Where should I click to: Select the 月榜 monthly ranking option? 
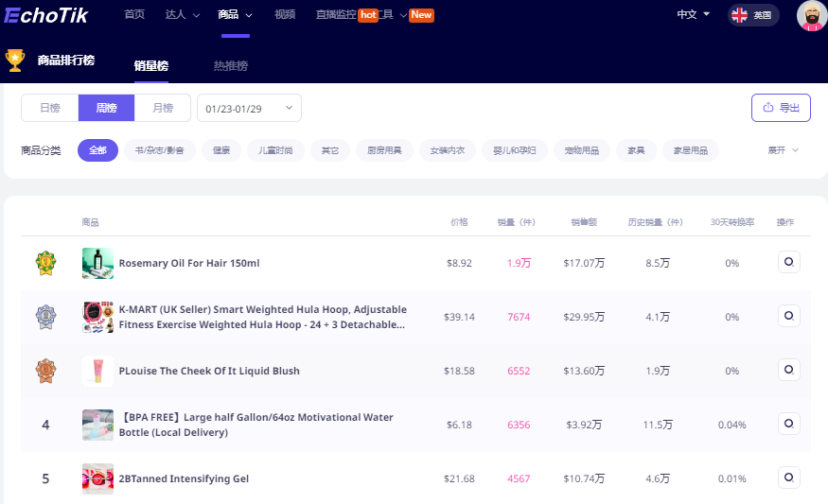[x=163, y=108]
